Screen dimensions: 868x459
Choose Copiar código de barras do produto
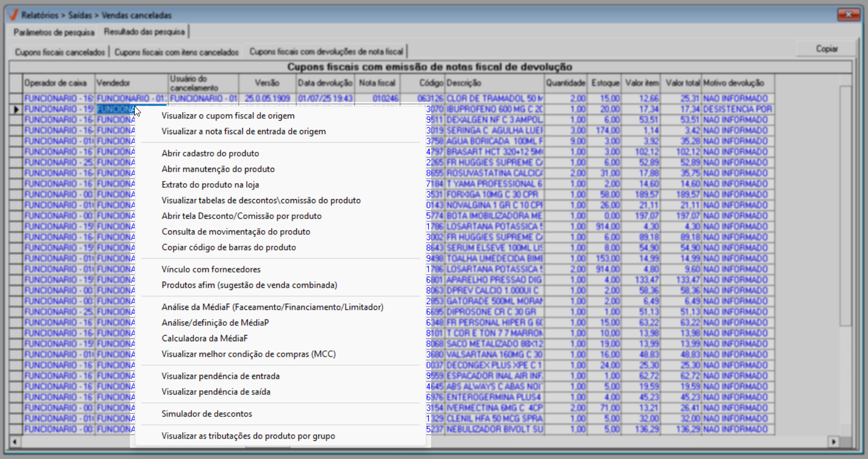229,247
